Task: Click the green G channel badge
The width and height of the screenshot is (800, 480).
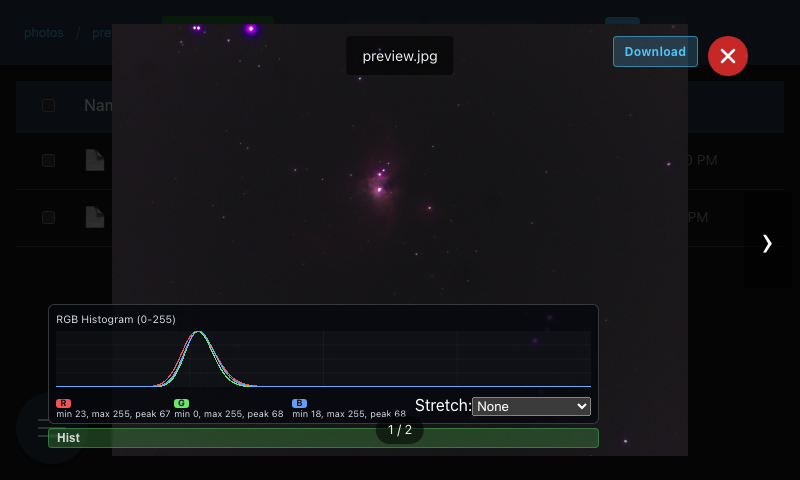Action: tap(181, 403)
